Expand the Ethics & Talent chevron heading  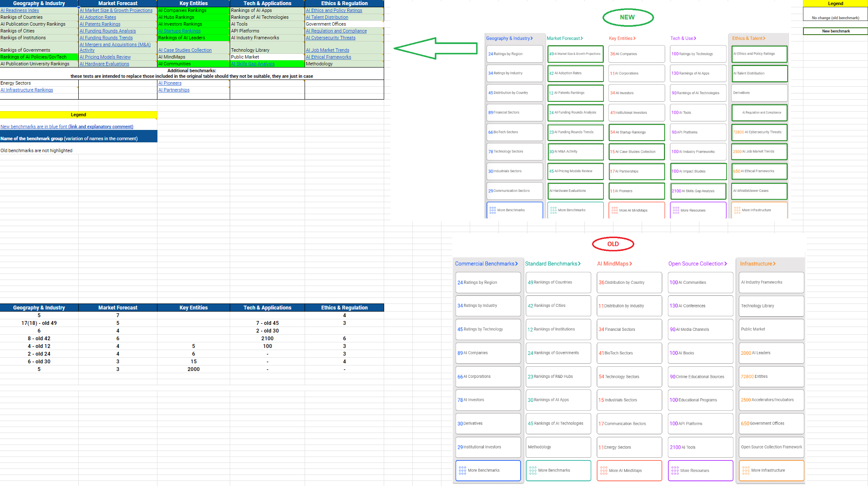tap(748, 38)
